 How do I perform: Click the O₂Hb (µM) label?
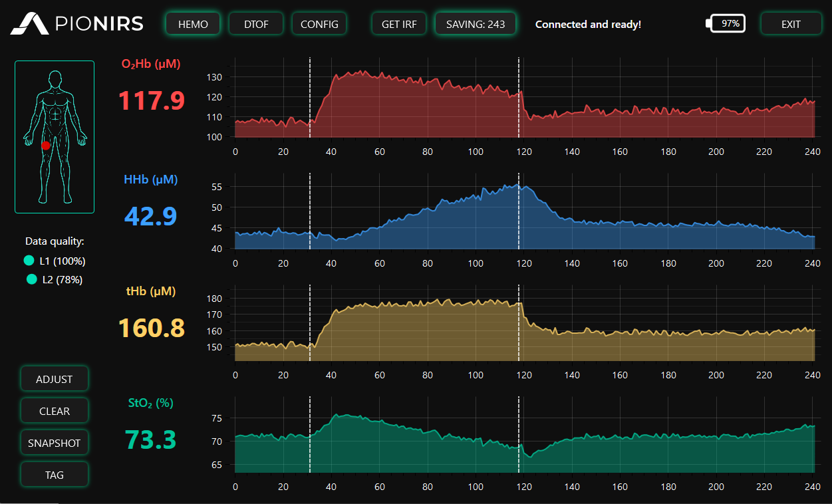pyautogui.click(x=151, y=64)
